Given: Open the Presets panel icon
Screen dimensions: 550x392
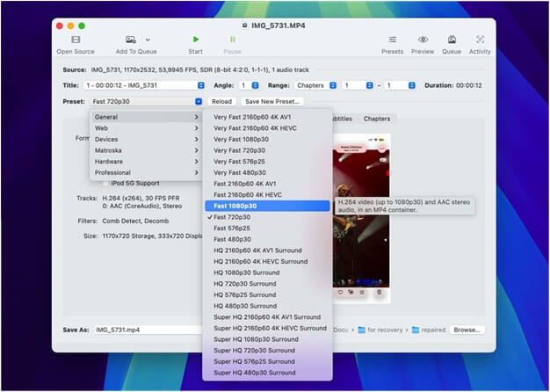Looking at the screenshot, I should pos(392,40).
